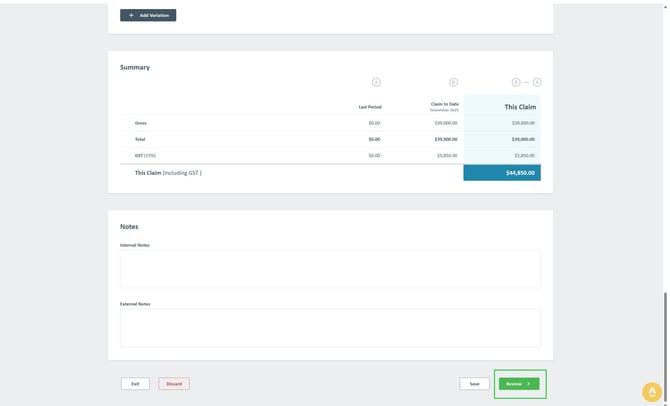670x406 pixels.
Task: Select the GST (15%) row label
Action: 145,155
